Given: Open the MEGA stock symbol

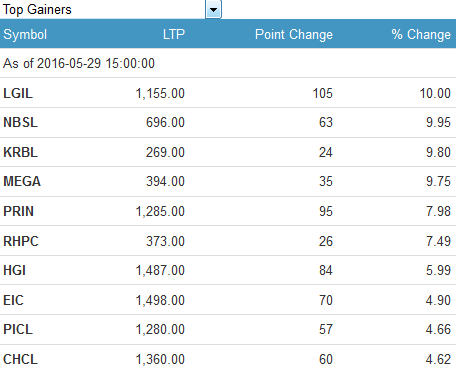Looking at the screenshot, I should (x=22, y=181).
